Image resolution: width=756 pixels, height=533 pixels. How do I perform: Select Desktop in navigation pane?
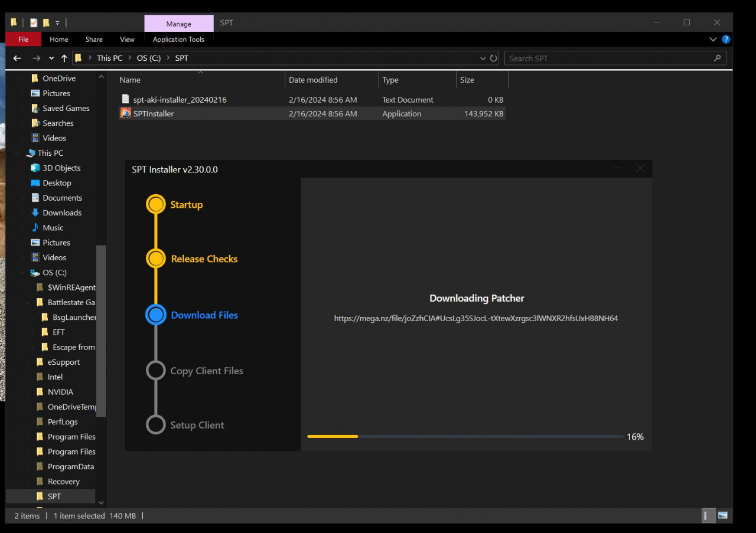point(57,183)
